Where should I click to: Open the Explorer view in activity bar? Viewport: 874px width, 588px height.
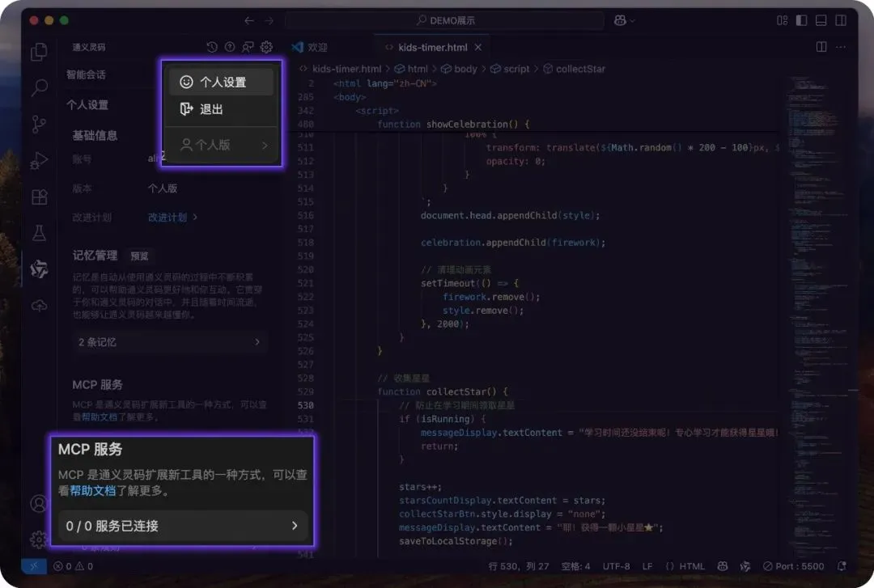39,52
